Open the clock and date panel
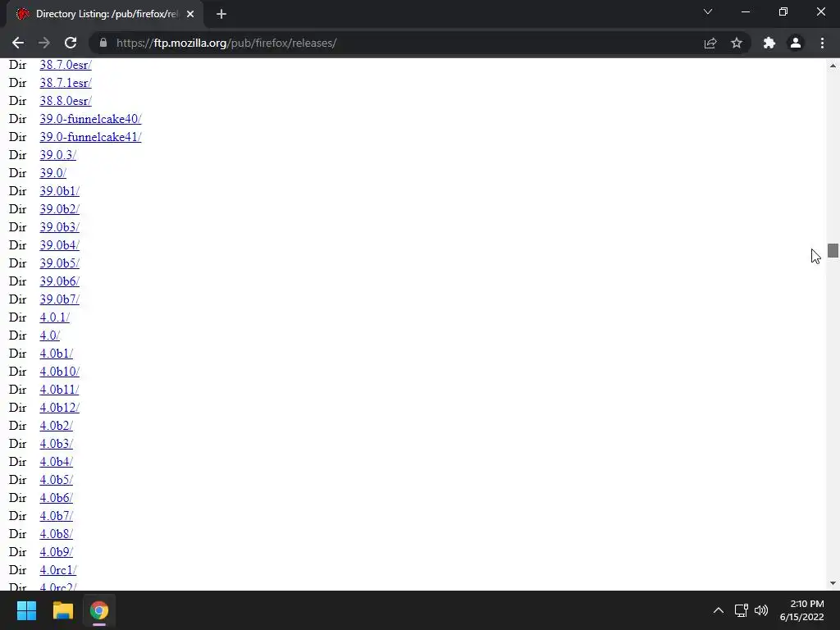 [802, 610]
